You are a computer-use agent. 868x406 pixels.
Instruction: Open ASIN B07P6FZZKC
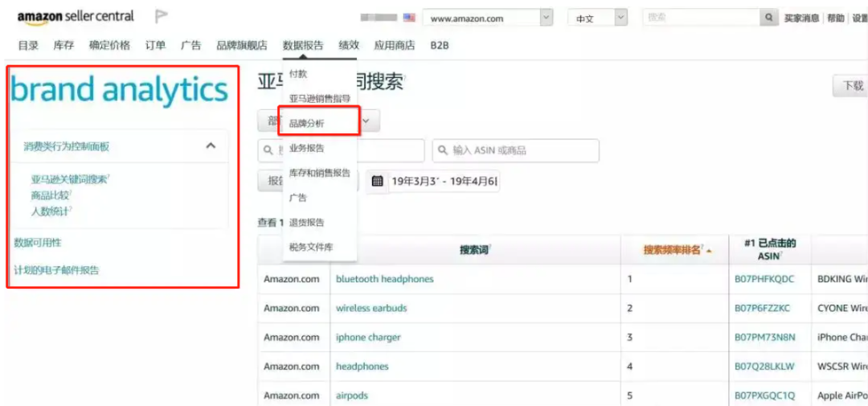[x=762, y=308]
